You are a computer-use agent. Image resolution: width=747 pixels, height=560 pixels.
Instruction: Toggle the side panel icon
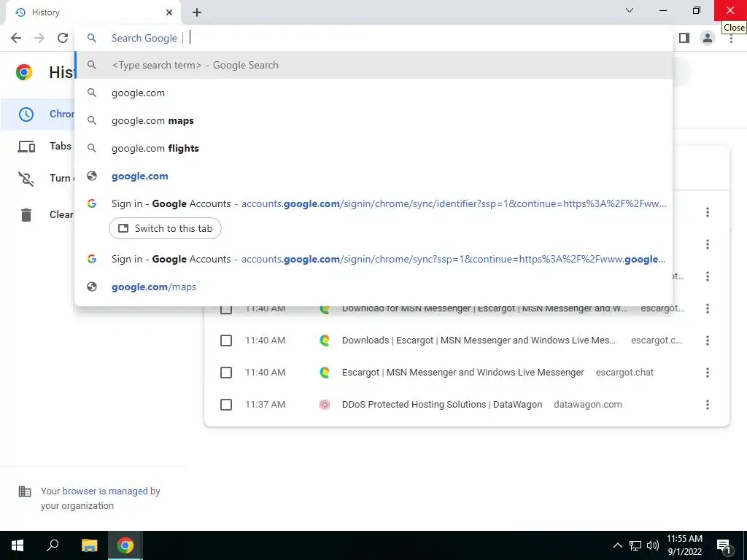(x=684, y=38)
